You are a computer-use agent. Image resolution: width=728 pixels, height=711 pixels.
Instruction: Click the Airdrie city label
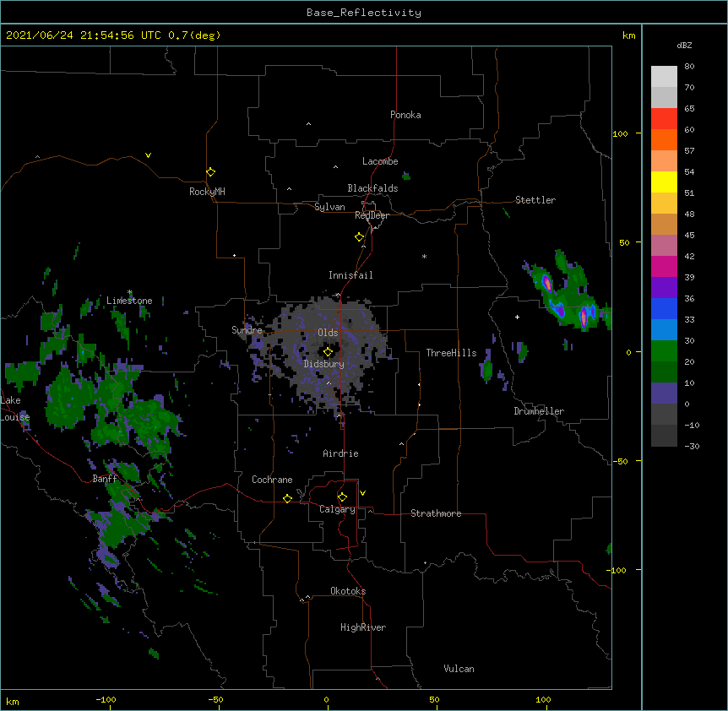coord(341,453)
